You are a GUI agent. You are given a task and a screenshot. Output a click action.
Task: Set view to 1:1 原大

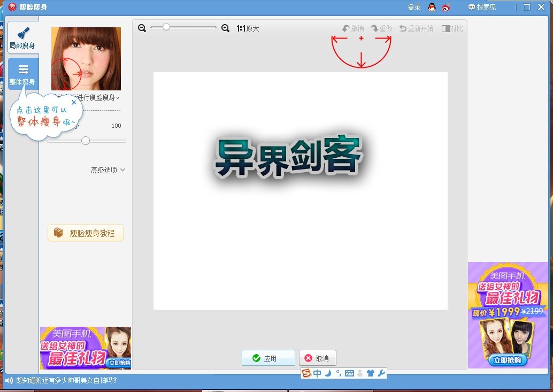248,28
